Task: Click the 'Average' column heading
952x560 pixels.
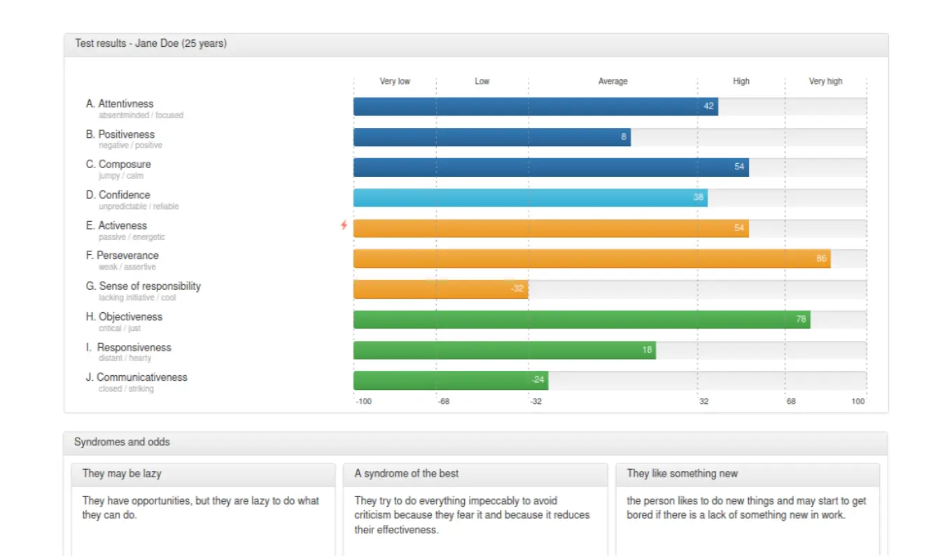Action: click(612, 81)
